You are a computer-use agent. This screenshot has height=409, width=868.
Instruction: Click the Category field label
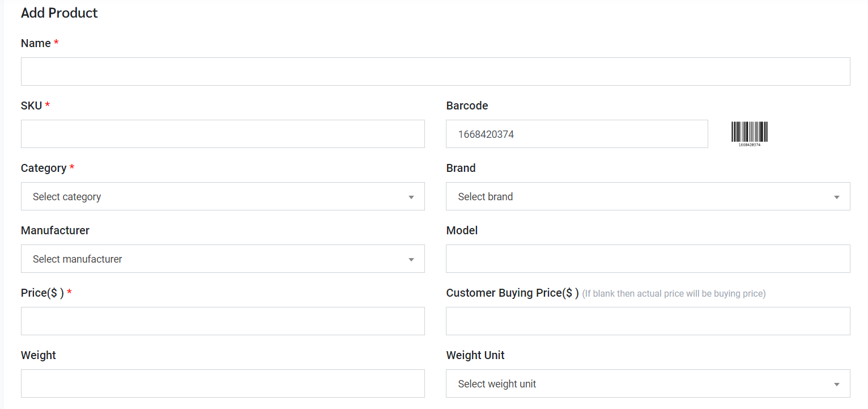44,168
